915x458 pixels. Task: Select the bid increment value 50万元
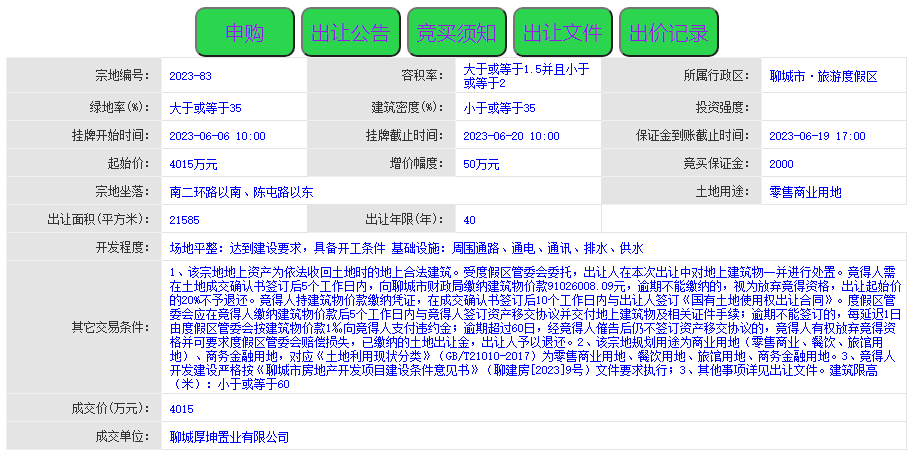point(481,164)
